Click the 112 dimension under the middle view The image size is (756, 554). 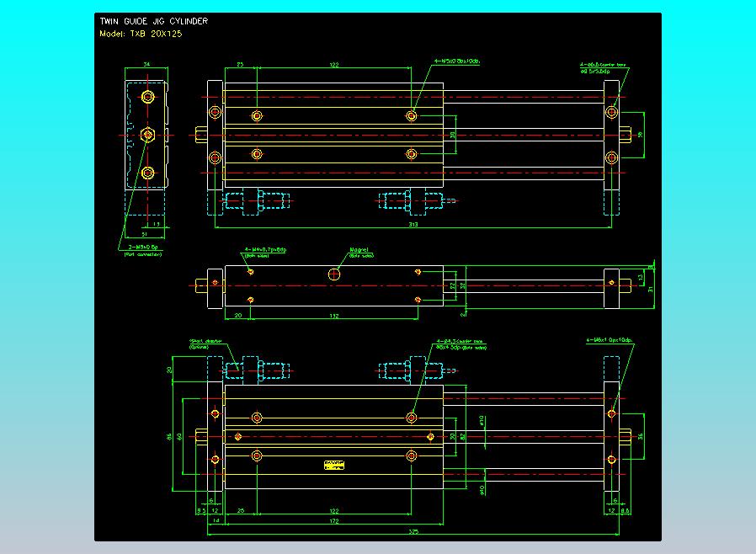[333, 316]
